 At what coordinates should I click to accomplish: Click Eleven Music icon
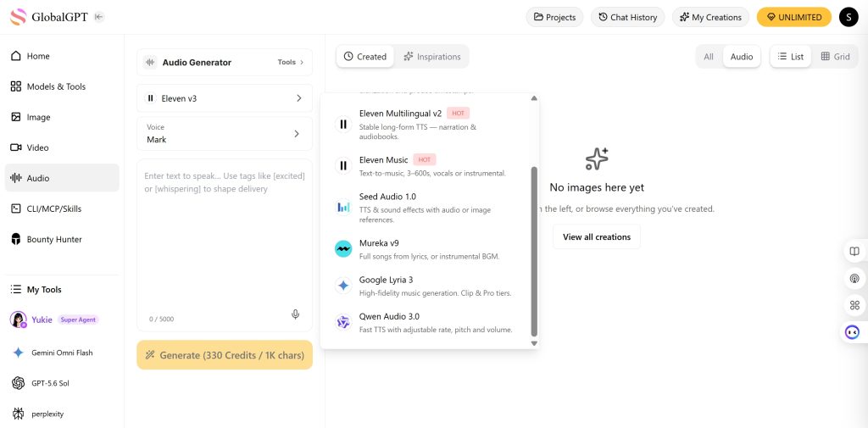[343, 165]
